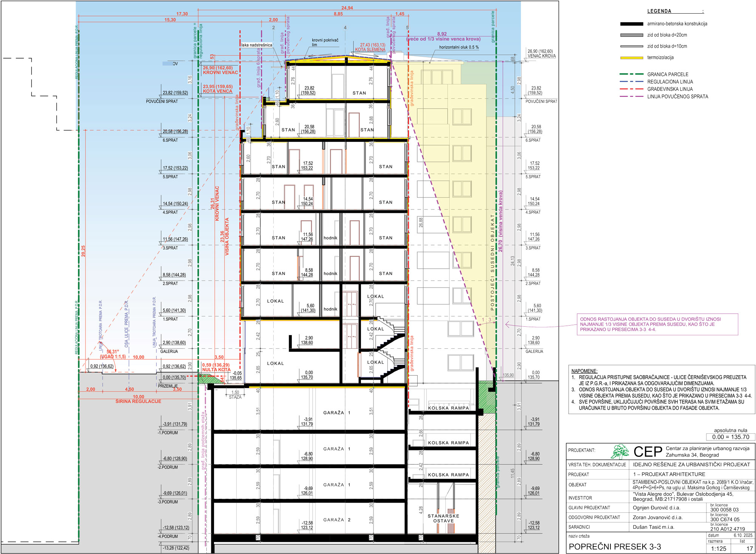
Task: Click the blue REGULACIONA LINIJA legend line
Action: pyautogui.click(x=631, y=82)
